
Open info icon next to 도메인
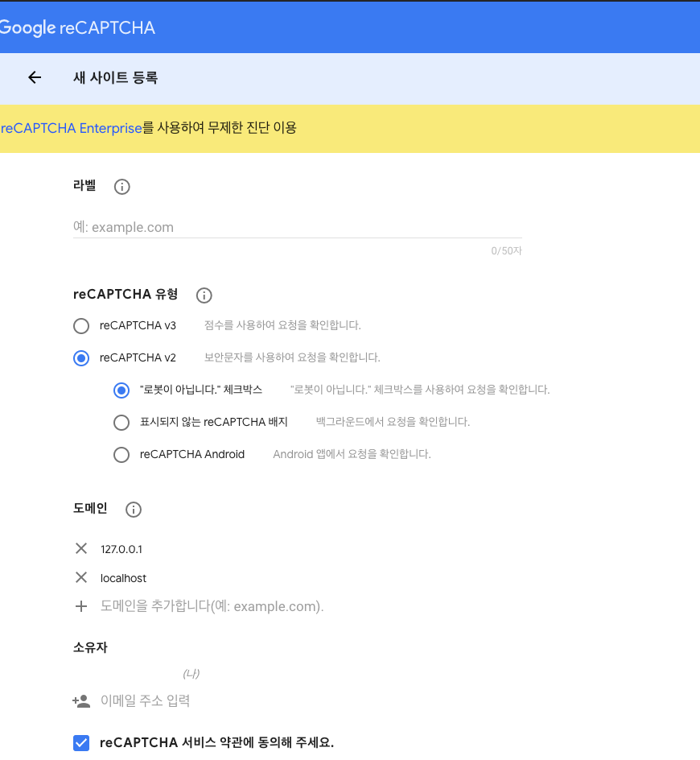point(134,510)
